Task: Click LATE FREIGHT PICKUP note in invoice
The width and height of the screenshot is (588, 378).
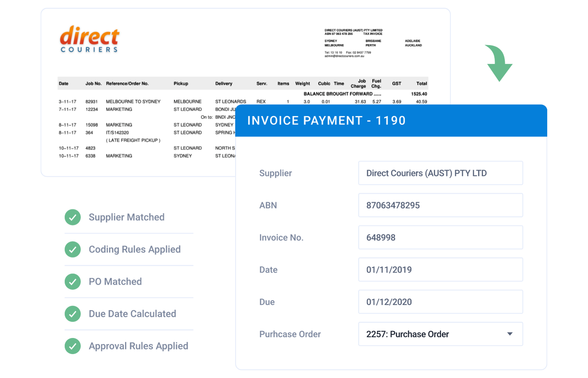Action: pyautogui.click(x=133, y=140)
